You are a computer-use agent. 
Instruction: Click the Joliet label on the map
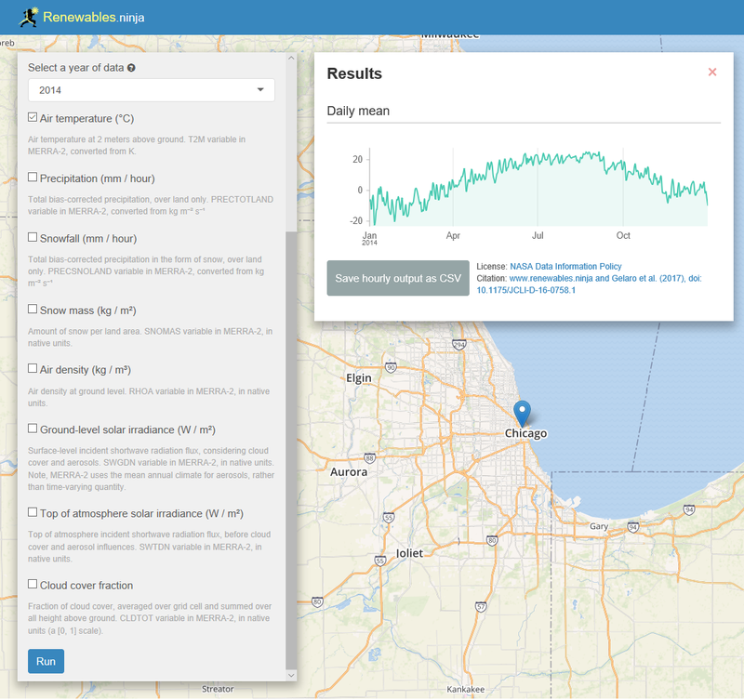click(409, 553)
